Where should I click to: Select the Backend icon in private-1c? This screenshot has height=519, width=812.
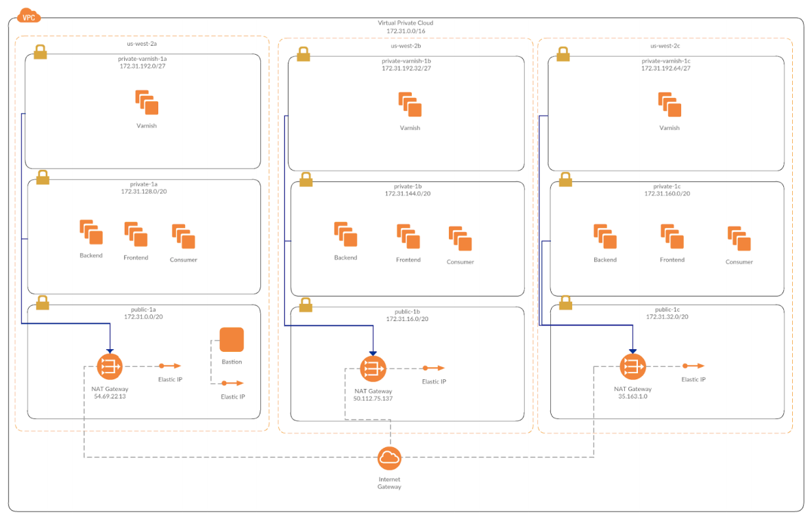coord(604,236)
